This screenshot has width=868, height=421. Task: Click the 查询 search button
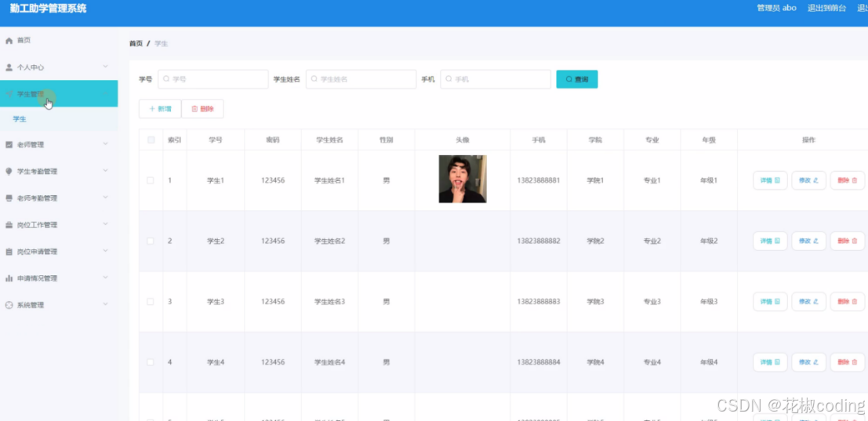[577, 79]
